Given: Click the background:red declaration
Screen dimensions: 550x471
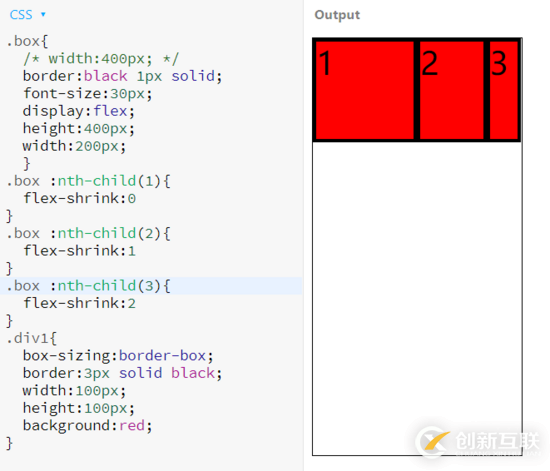Looking at the screenshot, I should 87,425.
